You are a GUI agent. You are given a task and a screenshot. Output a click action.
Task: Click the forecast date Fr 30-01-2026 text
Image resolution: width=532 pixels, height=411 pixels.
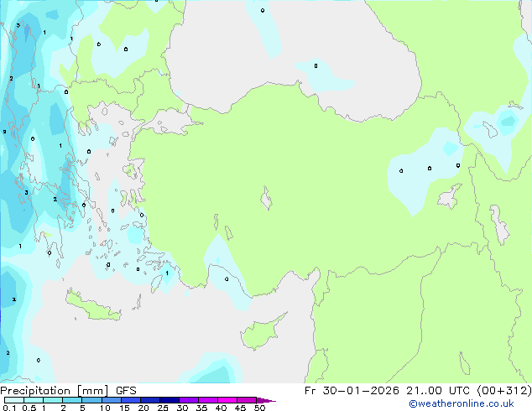click(352, 391)
